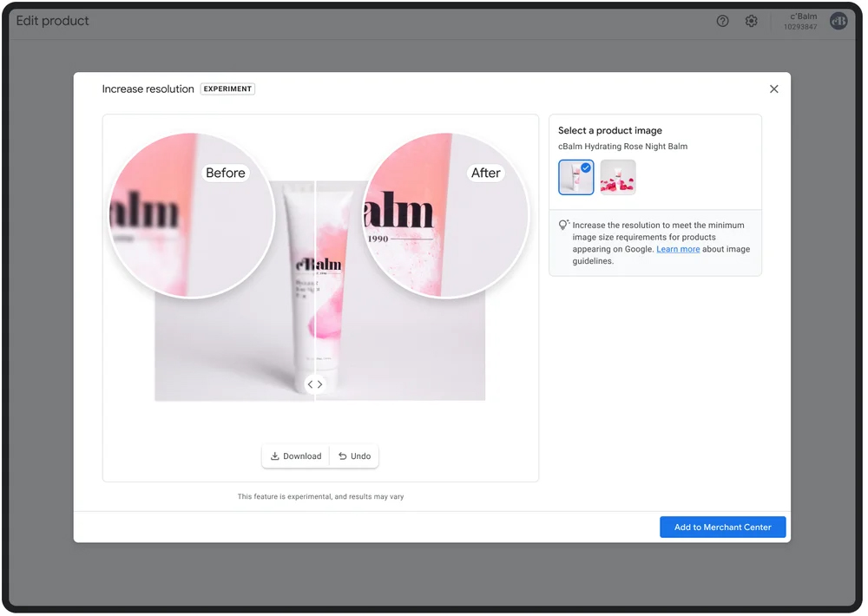The image size is (868, 616).
Task: Click the EXPERIMENT badge
Action: (x=227, y=88)
